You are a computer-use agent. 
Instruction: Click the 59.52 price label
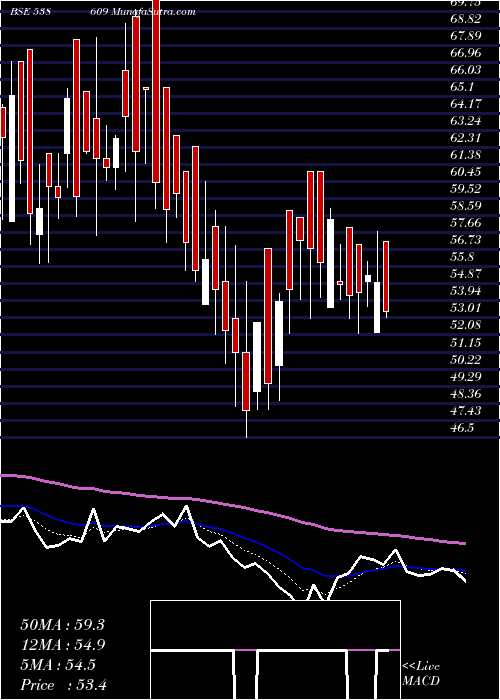pos(466,188)
